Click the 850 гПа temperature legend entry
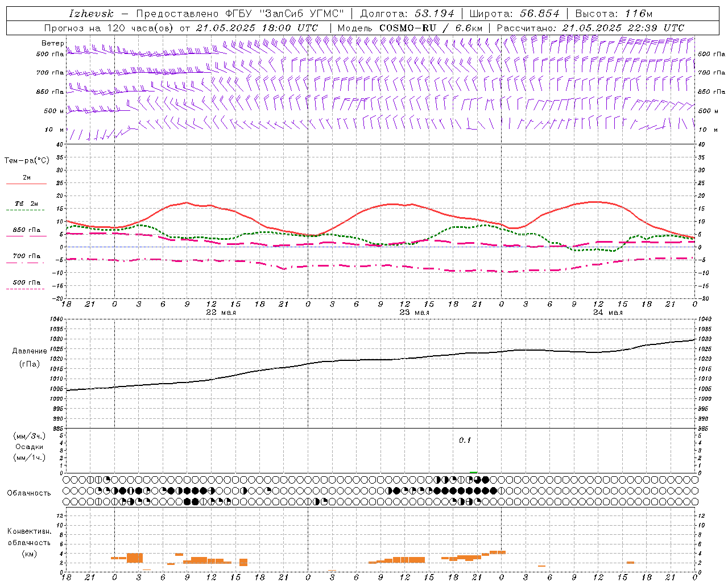 (x=26, y=230)
